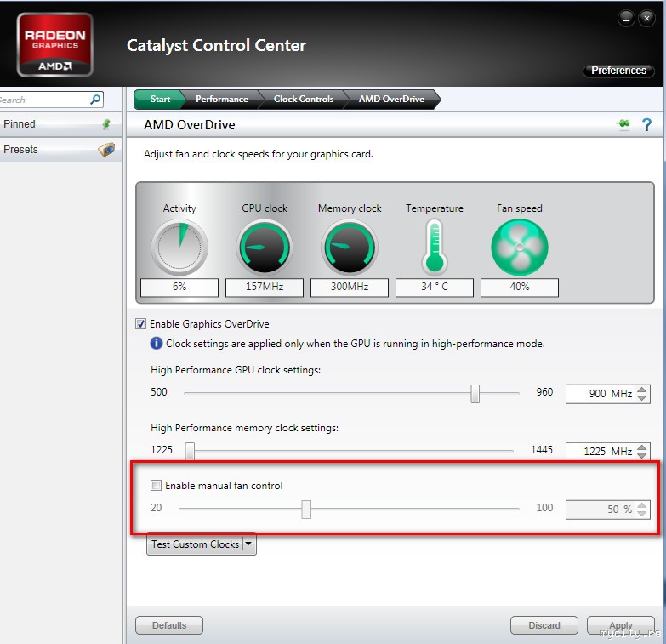This screenshot has height=644, width=666.
Task: Click the Memory clock gauge
Action: [x=350, y=248]
